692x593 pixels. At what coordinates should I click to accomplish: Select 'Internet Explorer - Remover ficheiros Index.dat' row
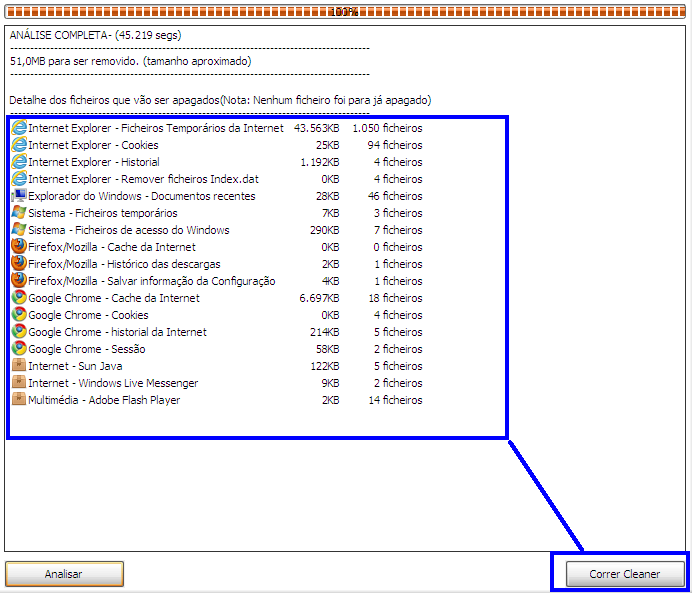pyautogui.click(x=143, y=179)
